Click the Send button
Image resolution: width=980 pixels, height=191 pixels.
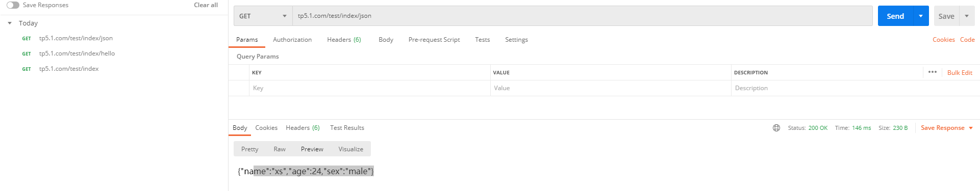click(895, 16)
